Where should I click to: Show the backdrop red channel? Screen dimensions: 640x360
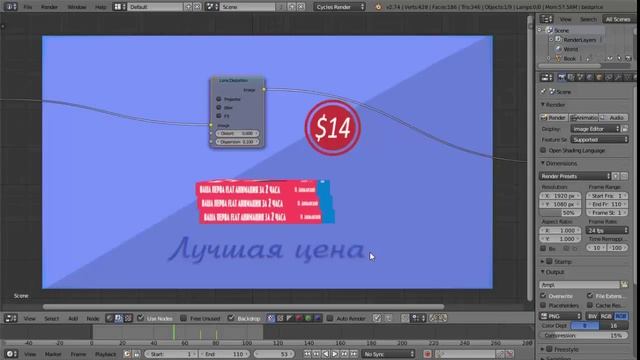[299, 318]
